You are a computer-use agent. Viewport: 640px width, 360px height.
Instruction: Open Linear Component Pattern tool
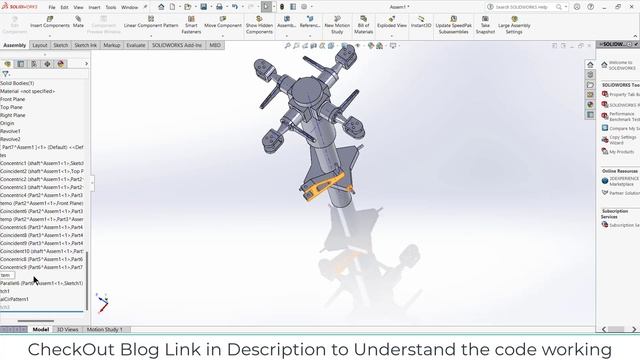(x=151, y=22)
